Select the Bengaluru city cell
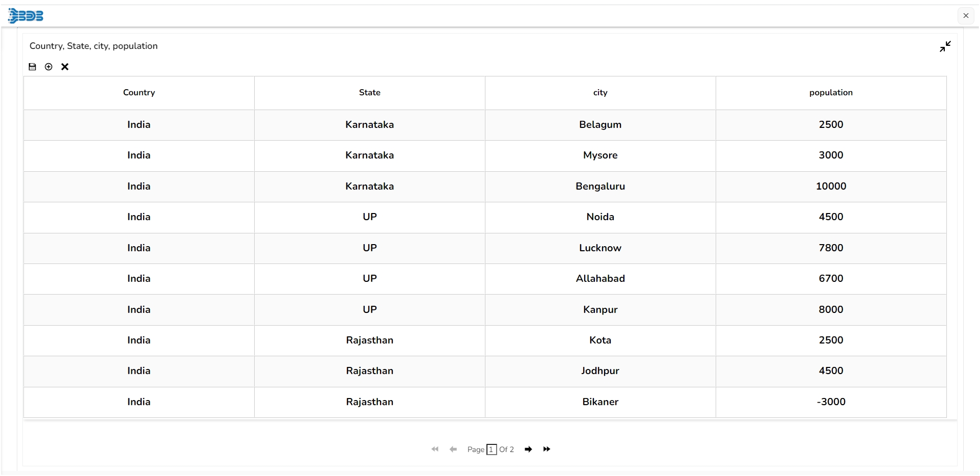This screenshot has width=980, height=476. [601, 187]
